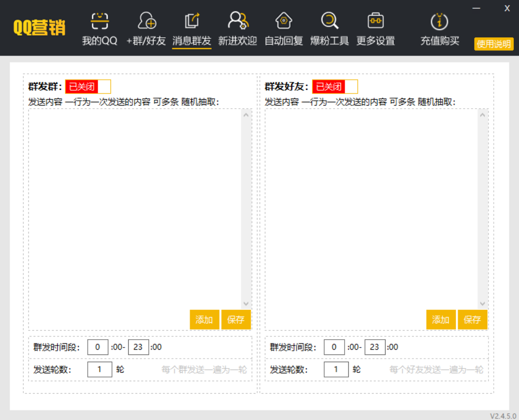Click 保存 under group message content
The width and height of the screenshot is (519, 420).
tap(236, 320)
